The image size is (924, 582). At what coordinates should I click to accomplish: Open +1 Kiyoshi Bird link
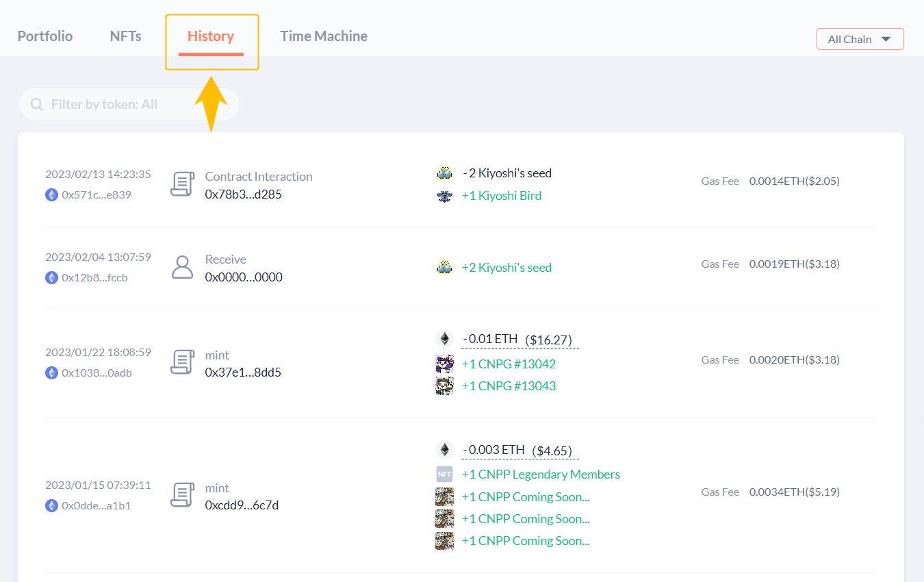tap(502, 196)
